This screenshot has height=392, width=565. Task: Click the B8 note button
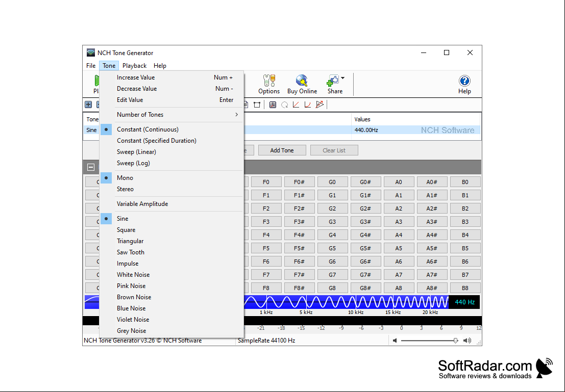click(x=465, y=288)
